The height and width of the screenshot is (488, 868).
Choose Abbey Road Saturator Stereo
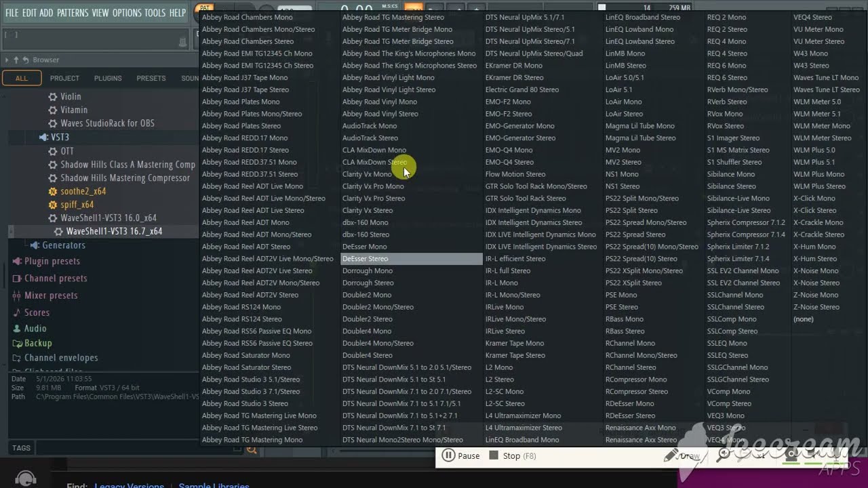tap(247, 367)
